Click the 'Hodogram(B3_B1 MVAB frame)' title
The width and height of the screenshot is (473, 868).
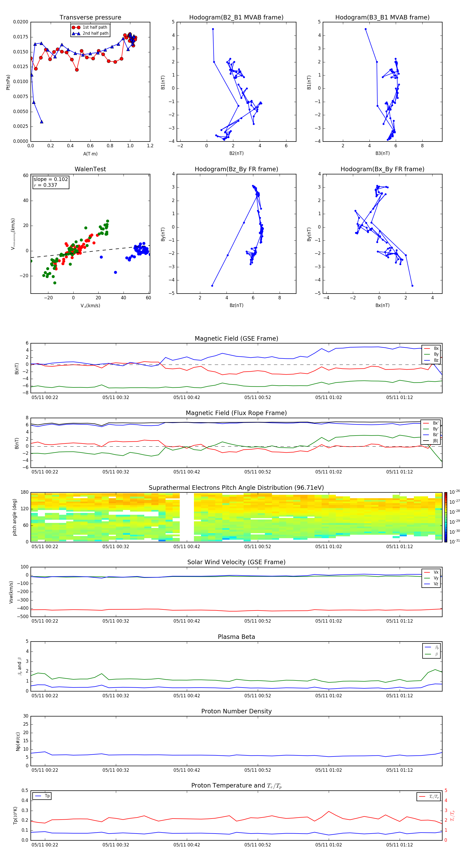point(382,17)
